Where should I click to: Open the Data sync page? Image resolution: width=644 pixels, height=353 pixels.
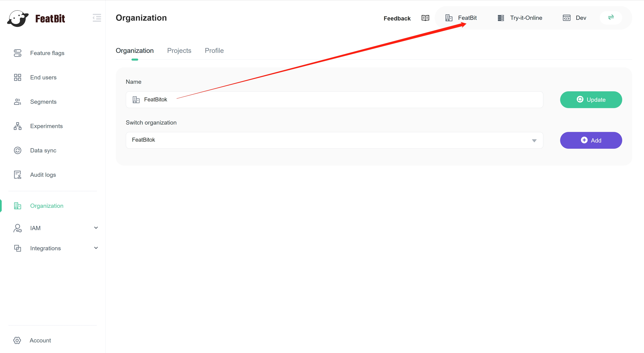[43, 150]
